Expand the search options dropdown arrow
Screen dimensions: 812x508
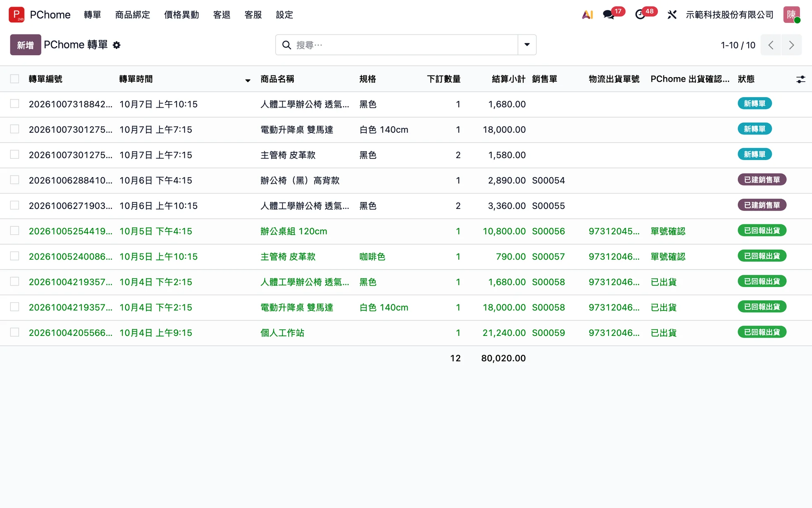pyautogui.click(x=527, y=45)
